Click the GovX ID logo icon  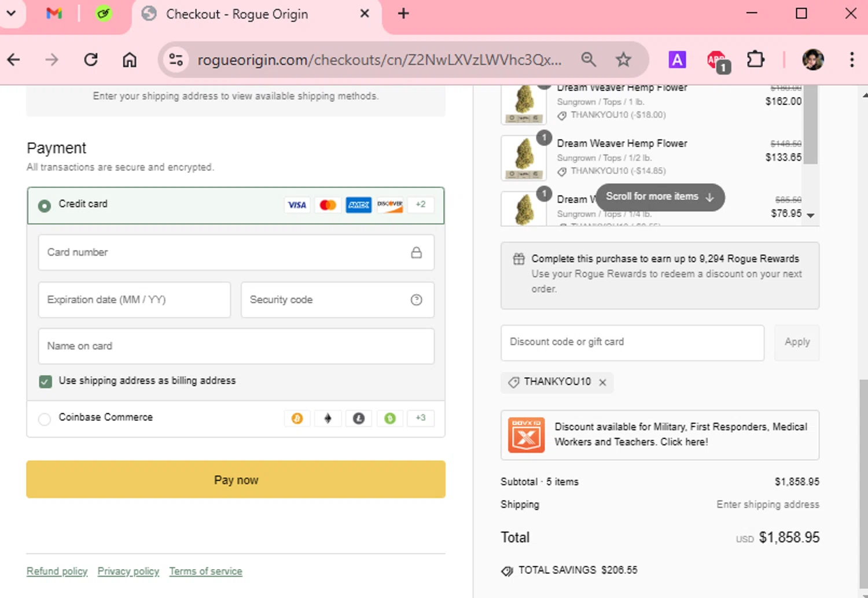click(526, 435)
